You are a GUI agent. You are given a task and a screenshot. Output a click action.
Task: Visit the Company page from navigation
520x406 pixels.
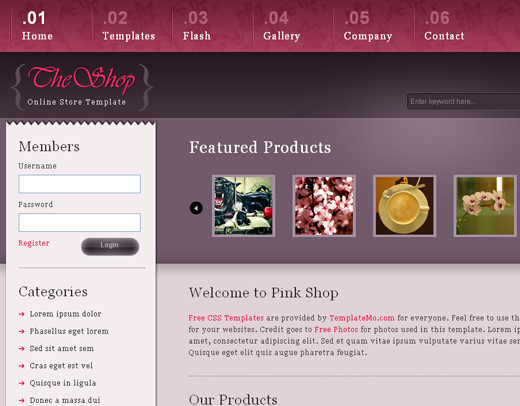click(368, 26)
